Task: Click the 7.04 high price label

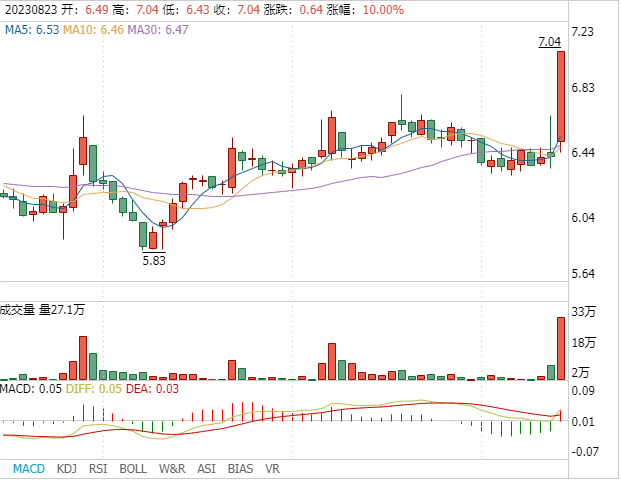Action: click(550, 42)
